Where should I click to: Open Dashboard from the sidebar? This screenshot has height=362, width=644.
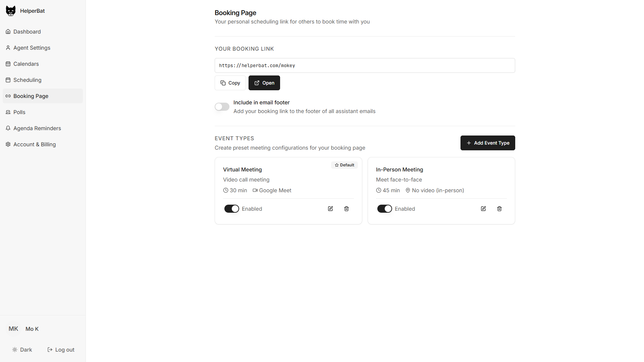tap(26, 32)
